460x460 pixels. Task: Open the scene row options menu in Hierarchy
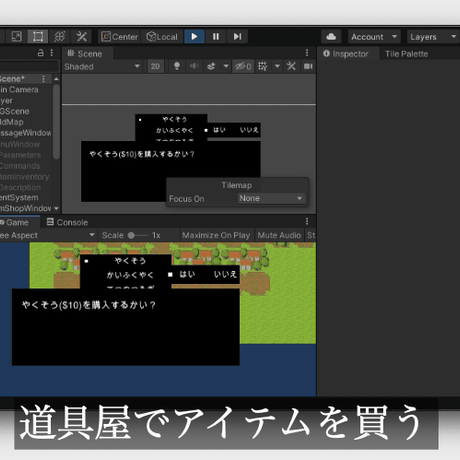43,79
